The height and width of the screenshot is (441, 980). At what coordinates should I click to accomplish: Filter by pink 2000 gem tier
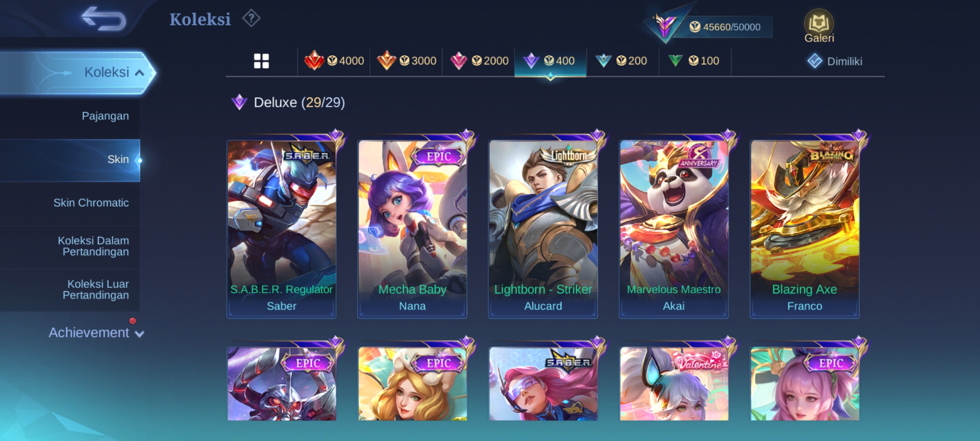pos(479,61)
